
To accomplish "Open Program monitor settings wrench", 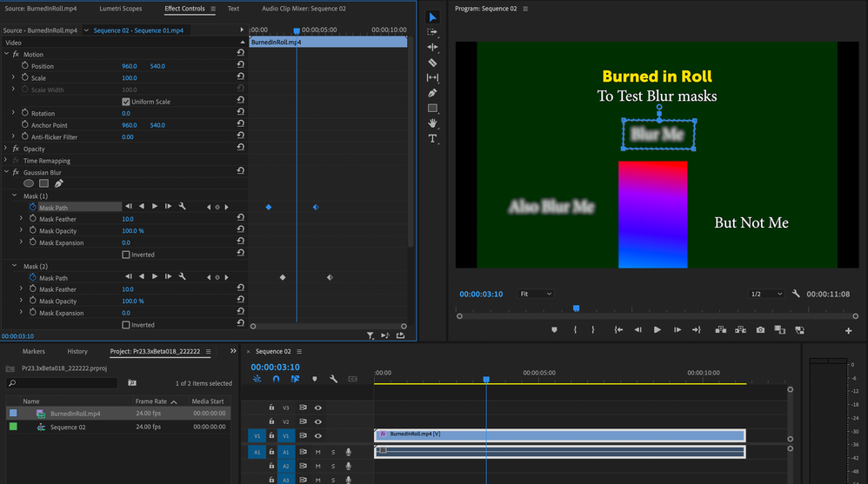I will tap(796, 294).
